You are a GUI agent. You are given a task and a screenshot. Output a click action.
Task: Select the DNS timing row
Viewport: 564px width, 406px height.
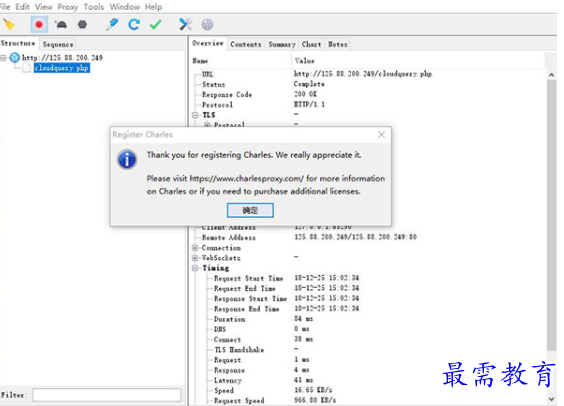click(368, 329)
